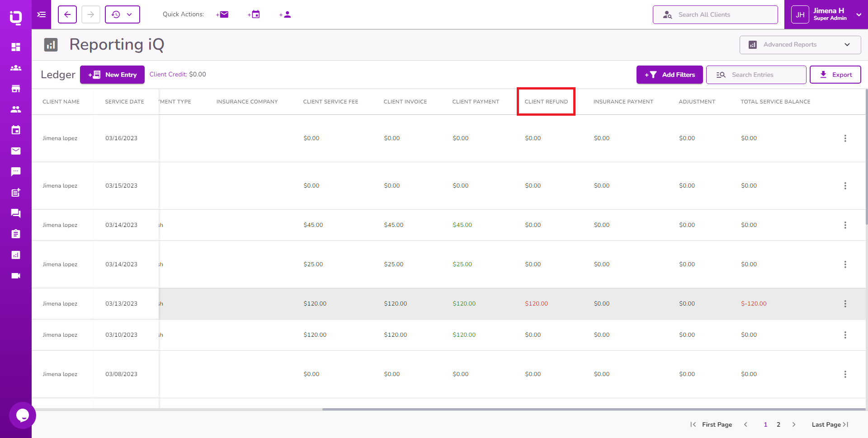Click the back navigation arrow
This screenshot has height=438, width=868.
click(67, 14)
